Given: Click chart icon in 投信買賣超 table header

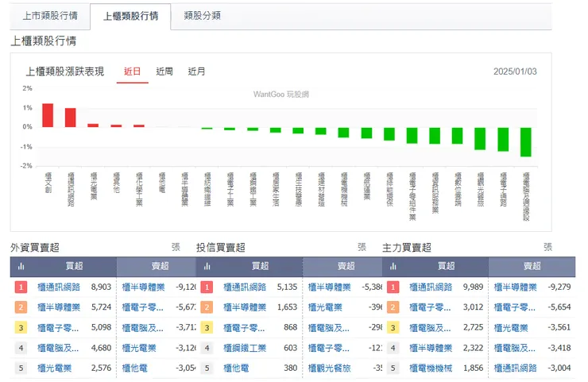Looking at the screenshot, I should point(207,266).
